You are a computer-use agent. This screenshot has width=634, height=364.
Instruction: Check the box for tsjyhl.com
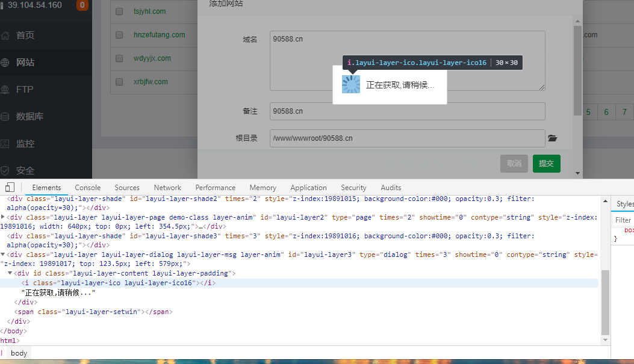pos(119,11)
